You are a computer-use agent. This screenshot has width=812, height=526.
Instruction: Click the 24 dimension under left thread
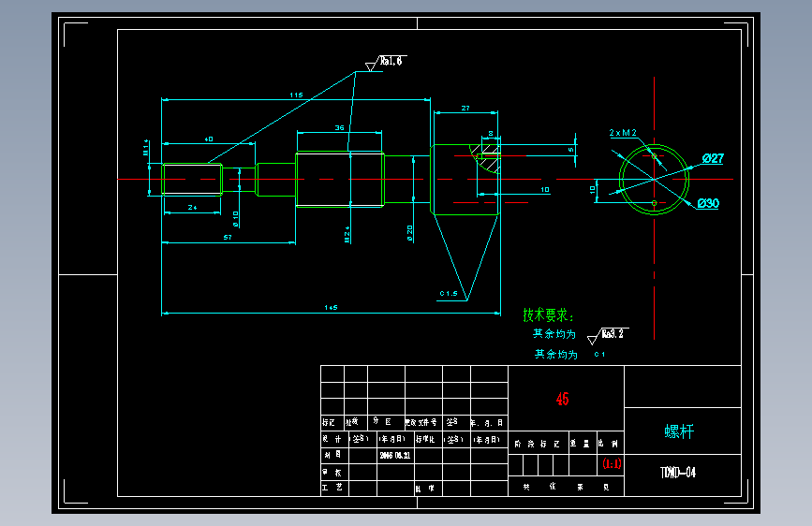click(x=193, y=207)
